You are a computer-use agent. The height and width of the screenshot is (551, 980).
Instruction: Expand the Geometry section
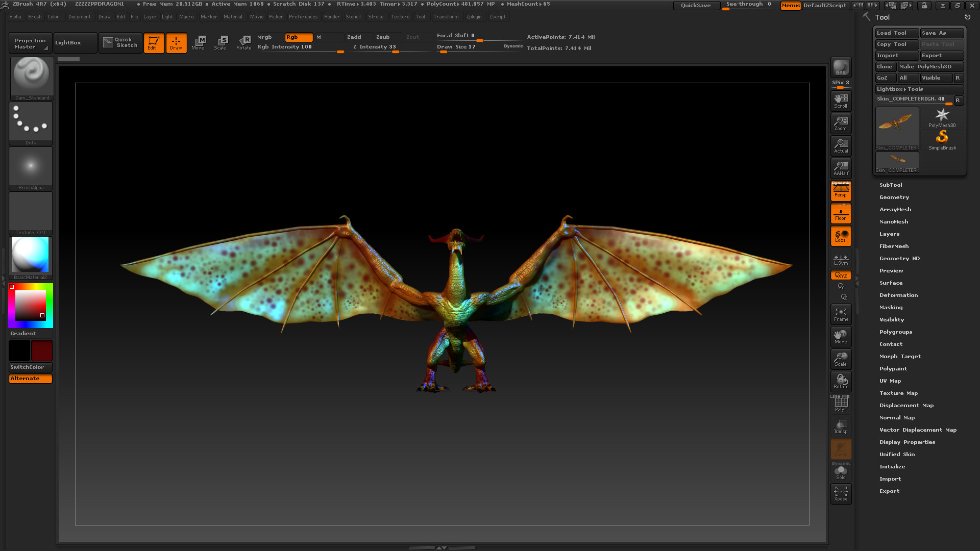894,197
